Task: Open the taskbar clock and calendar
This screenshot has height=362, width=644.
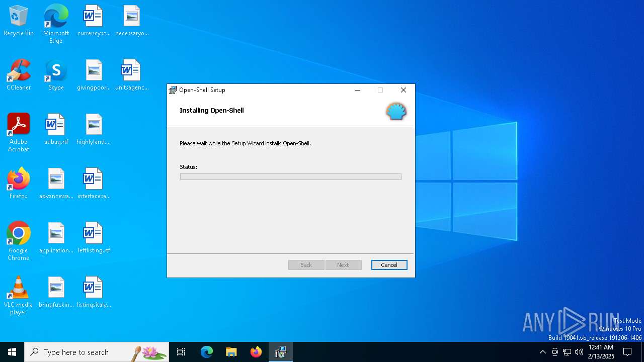Action: [x=601, y=352]
